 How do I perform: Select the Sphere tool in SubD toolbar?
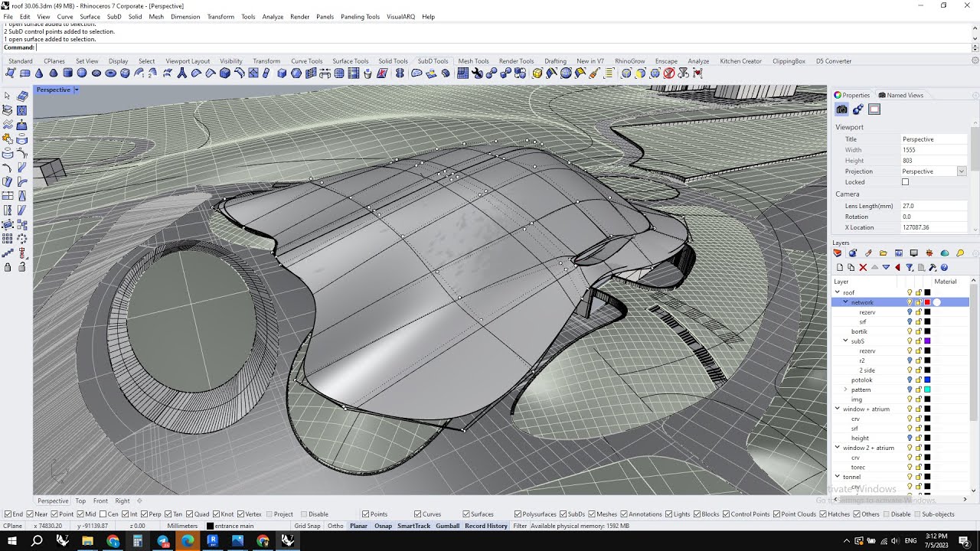(82, 73)
